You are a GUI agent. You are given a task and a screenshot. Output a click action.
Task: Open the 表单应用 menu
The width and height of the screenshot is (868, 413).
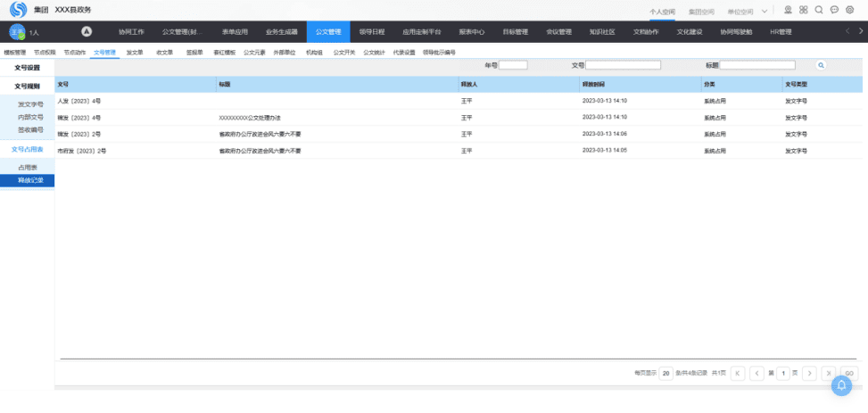235,32
